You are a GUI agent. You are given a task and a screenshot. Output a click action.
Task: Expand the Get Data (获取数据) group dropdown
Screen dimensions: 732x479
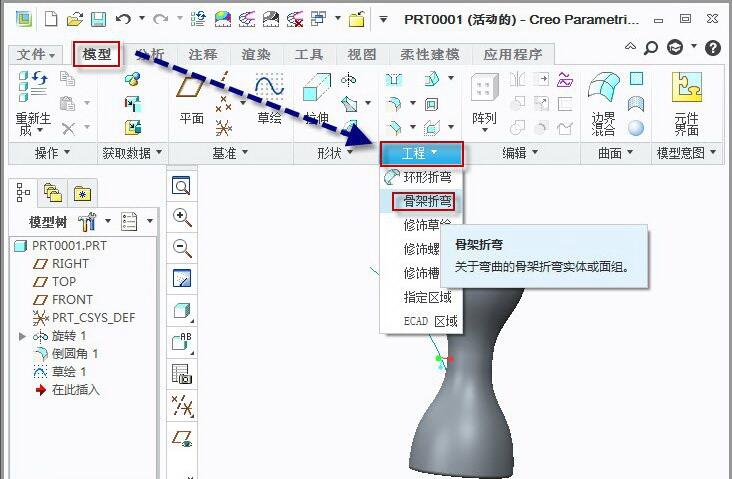coord(132,153)
